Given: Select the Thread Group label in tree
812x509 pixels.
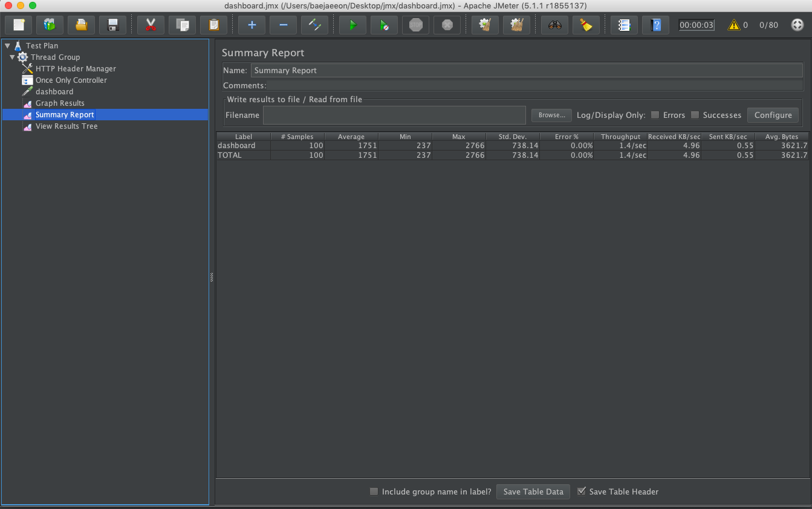Looking at the screenshot, I should (x=55, y=57).
